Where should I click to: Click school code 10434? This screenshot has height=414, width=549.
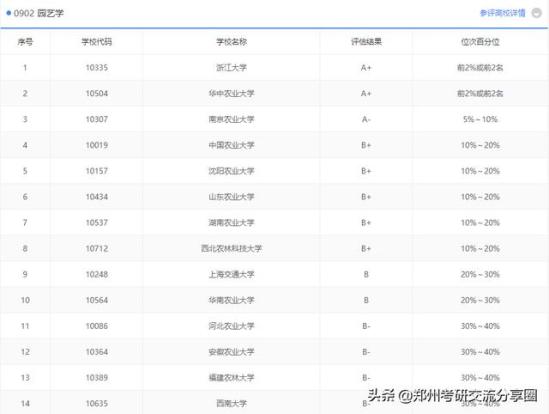click(97, 197)
